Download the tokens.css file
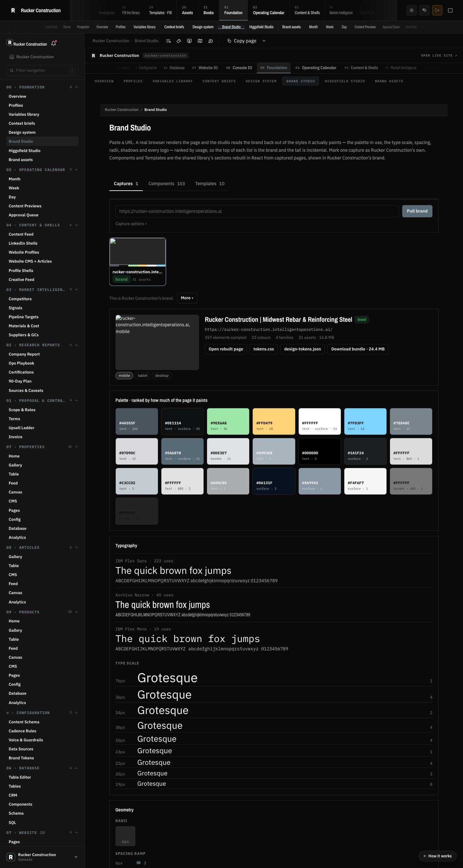The height and width of the screenshot is (868, 463). click(x=264, y=349)
